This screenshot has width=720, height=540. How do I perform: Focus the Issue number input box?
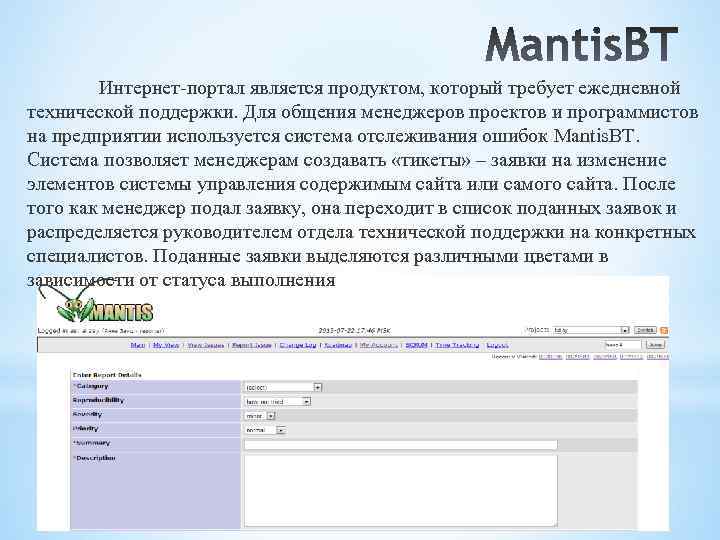click(622, 345)
